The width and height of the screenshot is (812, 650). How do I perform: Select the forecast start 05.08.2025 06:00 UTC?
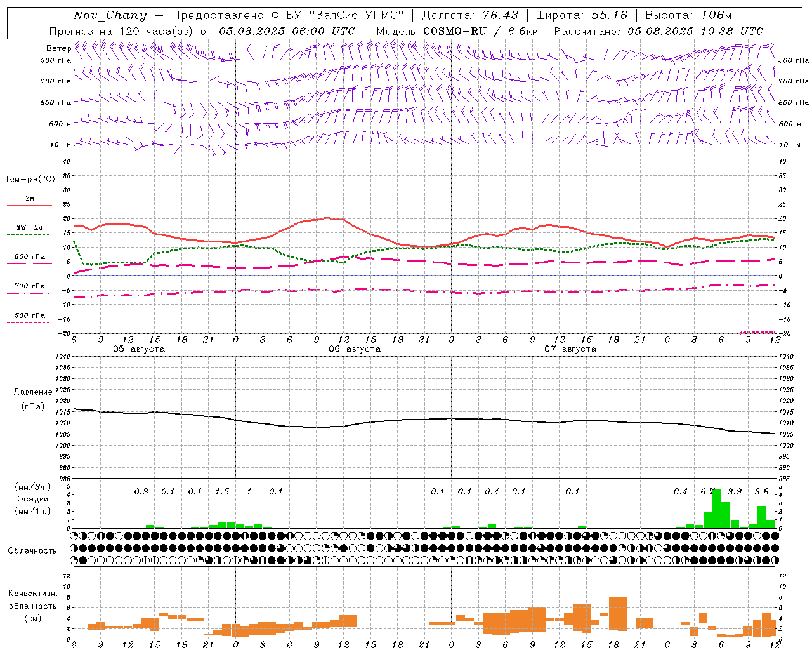(287, 31)
